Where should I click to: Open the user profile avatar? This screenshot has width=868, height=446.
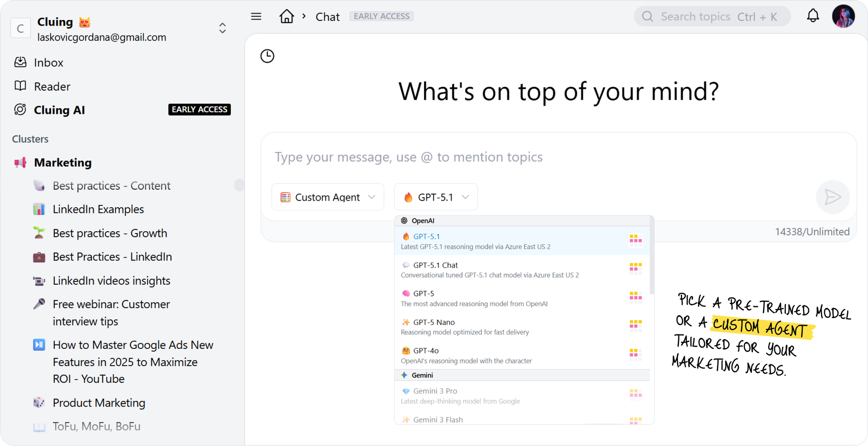click(843, 16)
